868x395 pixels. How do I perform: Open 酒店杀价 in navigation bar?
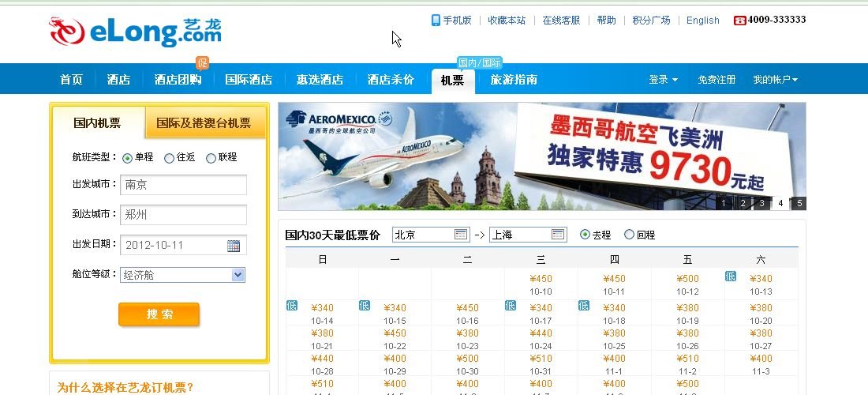coord(391,80)
